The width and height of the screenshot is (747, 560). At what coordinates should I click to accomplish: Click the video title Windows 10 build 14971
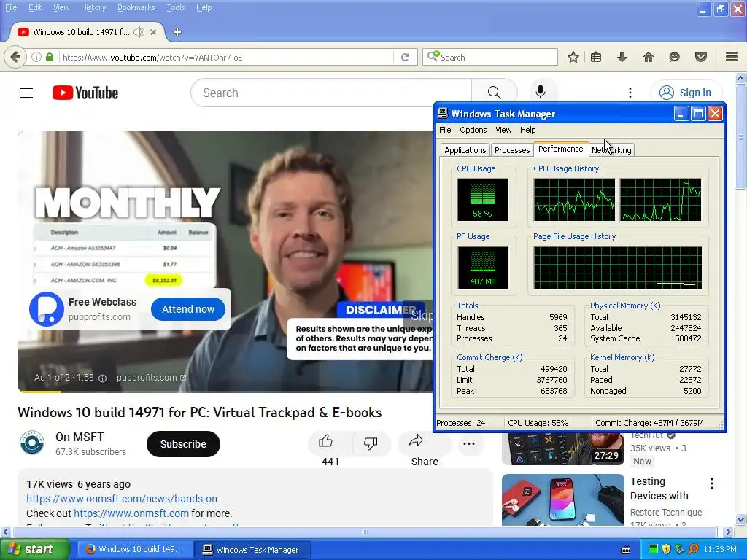(x=200, y=413)
